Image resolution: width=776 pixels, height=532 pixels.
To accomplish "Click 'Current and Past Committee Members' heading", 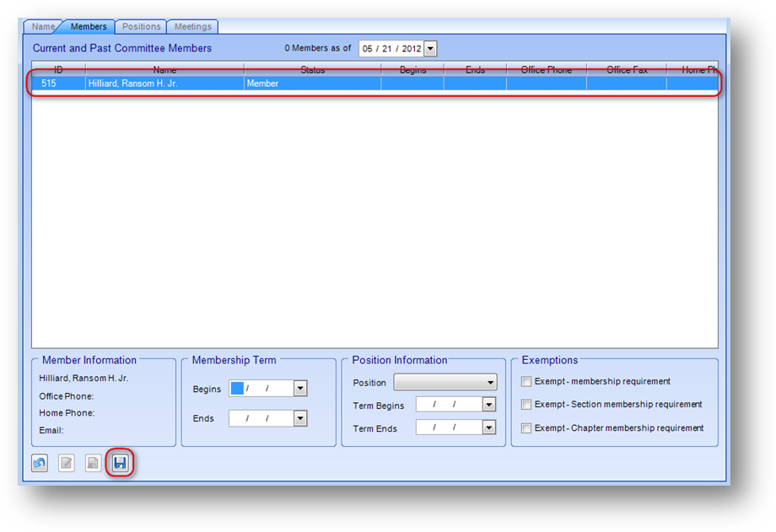I will (x=122, y=48).
